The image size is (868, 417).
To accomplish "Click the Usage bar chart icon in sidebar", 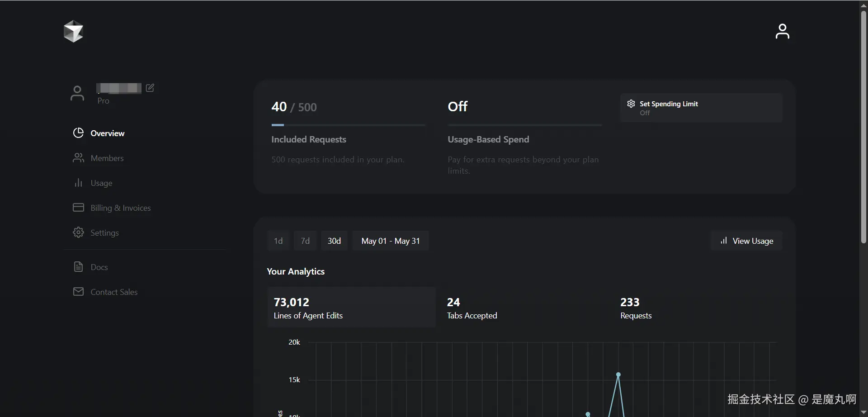I will click(x=78, y=183).
